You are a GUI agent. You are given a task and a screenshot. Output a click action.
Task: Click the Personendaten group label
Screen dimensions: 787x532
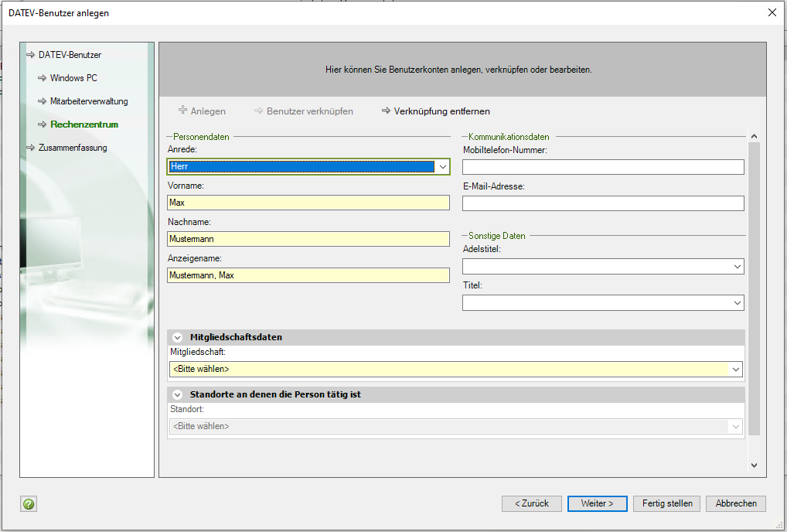201,137
